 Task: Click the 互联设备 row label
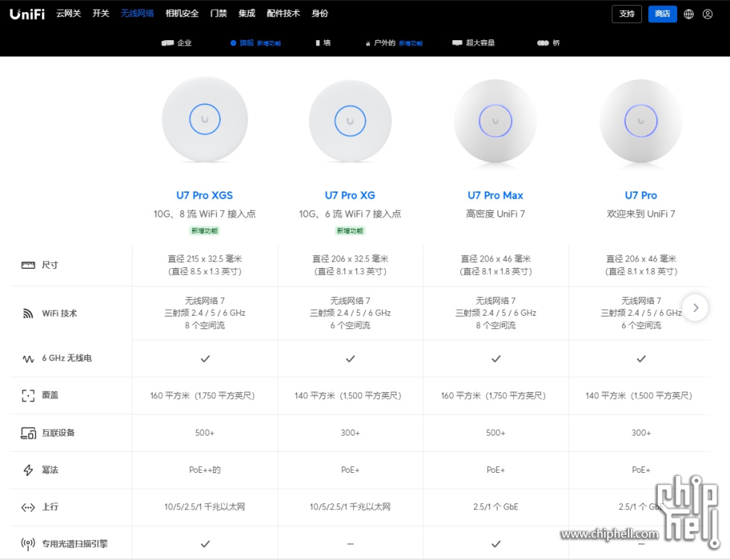point(58,433)
